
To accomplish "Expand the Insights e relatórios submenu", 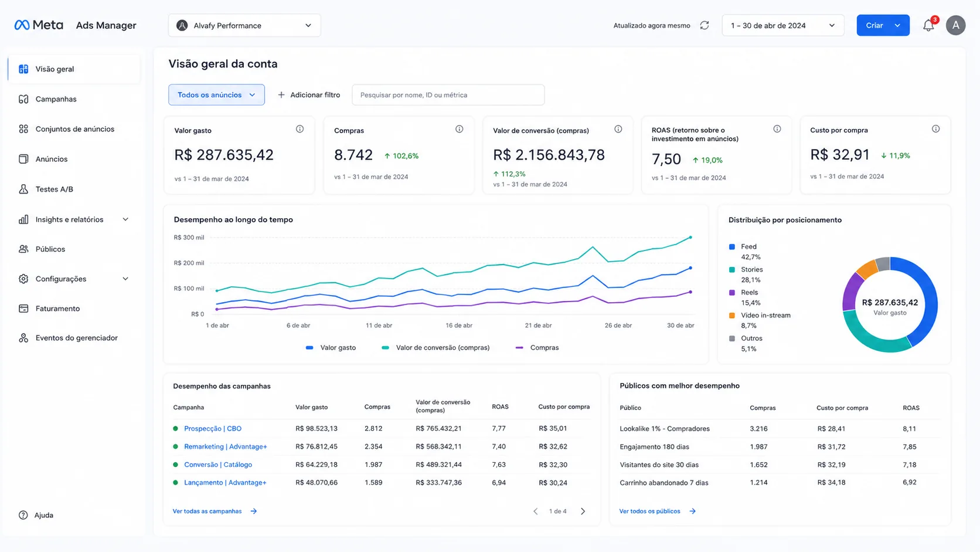I will click(x=125, y=219).
